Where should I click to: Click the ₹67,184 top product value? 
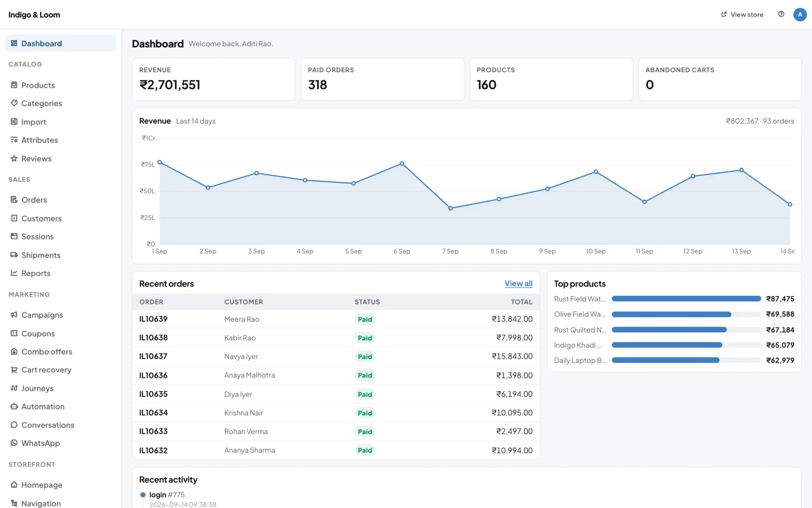pos(780,330)
